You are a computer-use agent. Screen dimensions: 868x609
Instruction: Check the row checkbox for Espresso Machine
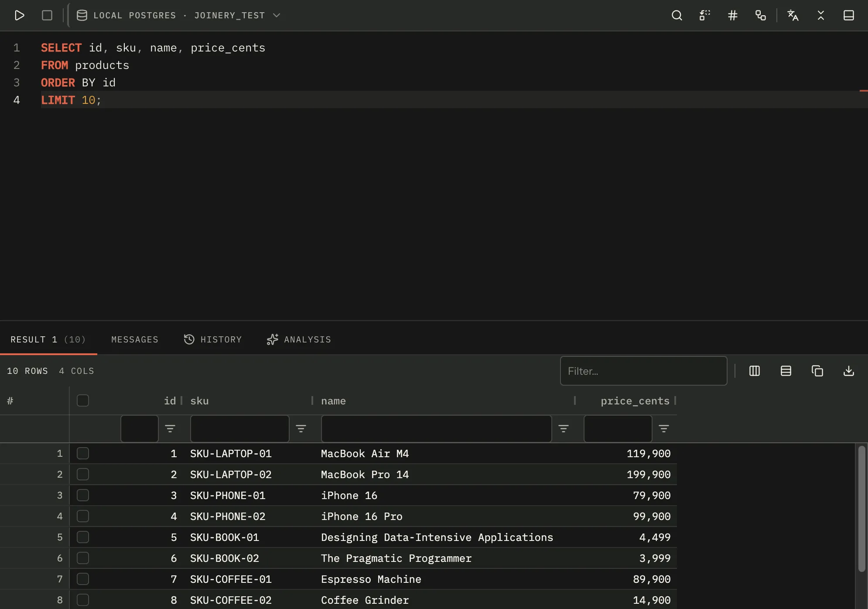[x=83, y=579]
